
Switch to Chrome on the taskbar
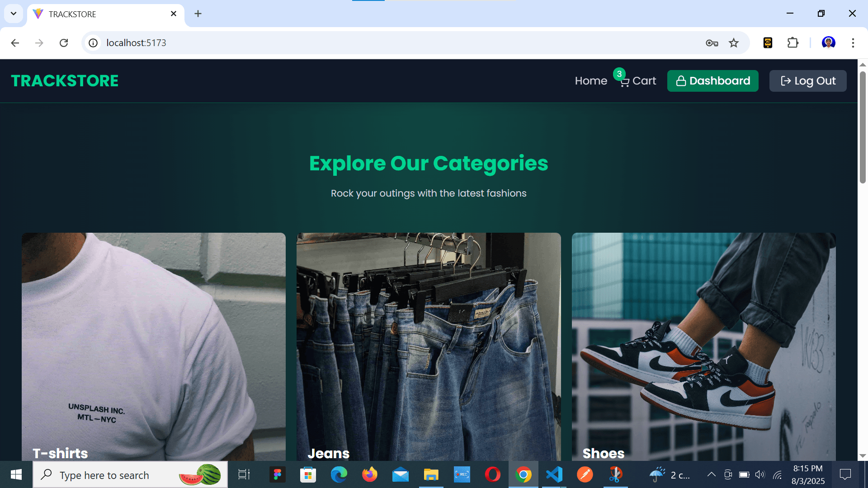[x=523, y=474]
